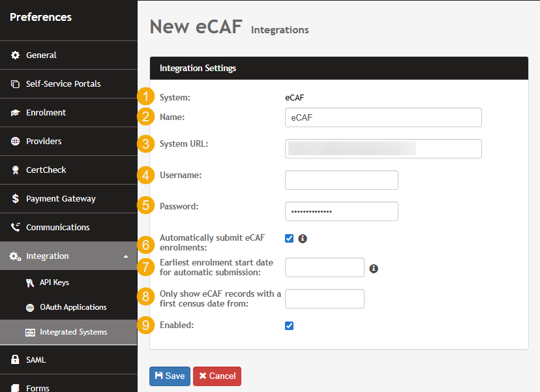
Task: Click the CertCheck badge icon
Action: [x=16, y=170]
